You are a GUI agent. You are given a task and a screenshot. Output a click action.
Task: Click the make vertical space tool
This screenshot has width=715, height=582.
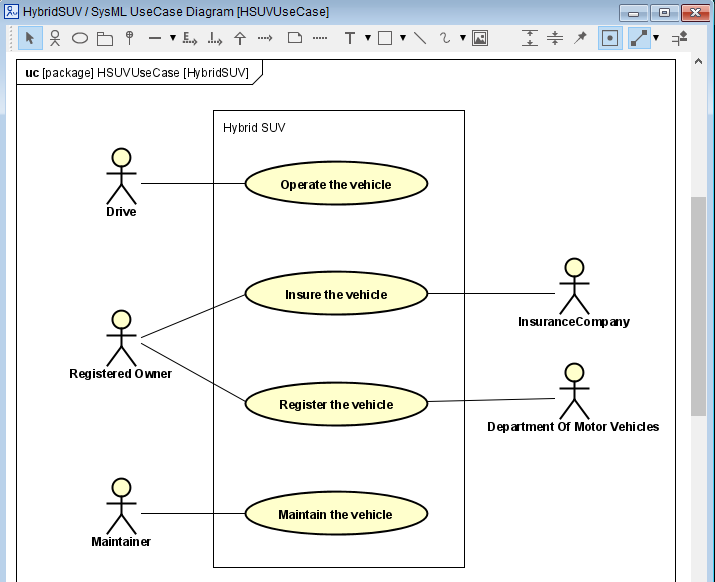click(530, 38)
